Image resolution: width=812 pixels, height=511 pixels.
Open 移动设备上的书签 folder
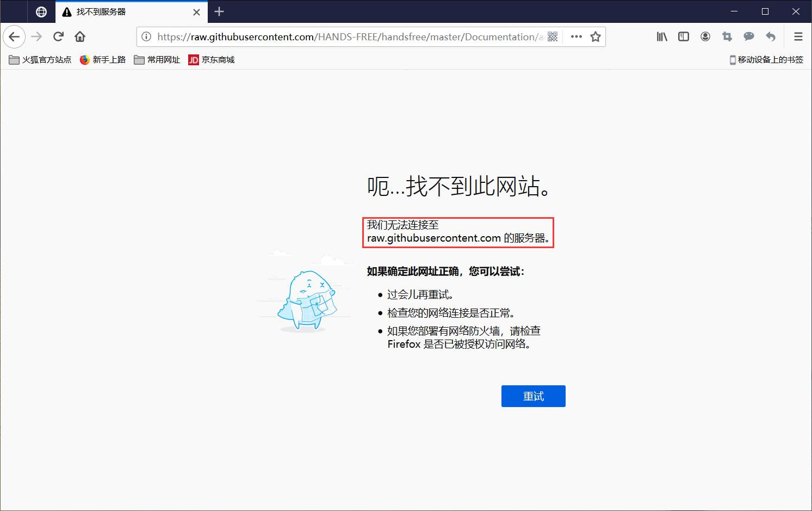point(766,60)
